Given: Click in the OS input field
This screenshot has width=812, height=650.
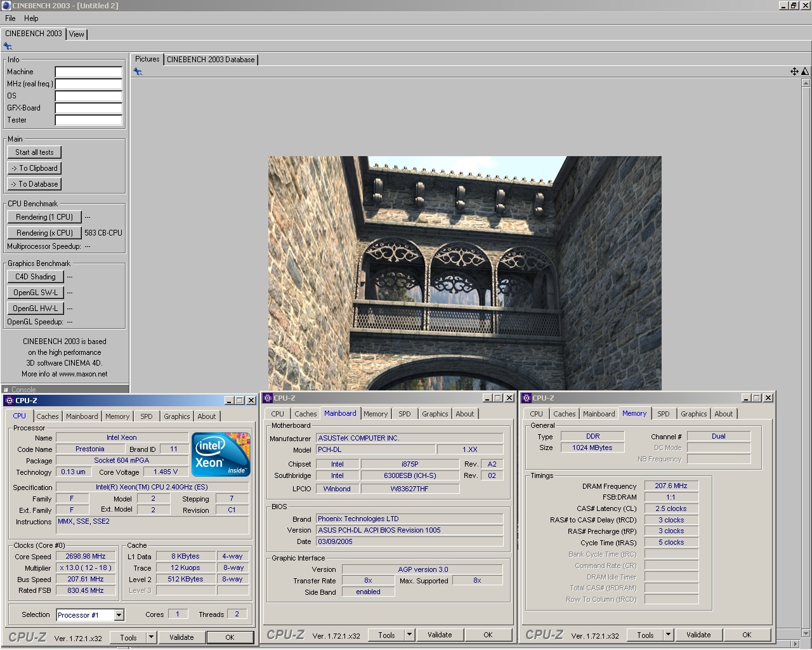Looking at the screenshot, I should point(89,96).
